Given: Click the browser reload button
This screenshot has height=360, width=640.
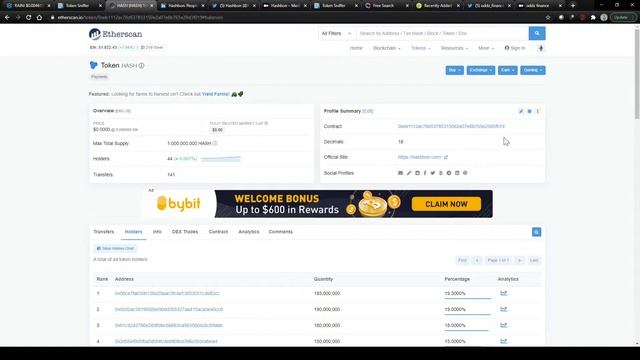Looking at the screenshot, I should point(29,18).
